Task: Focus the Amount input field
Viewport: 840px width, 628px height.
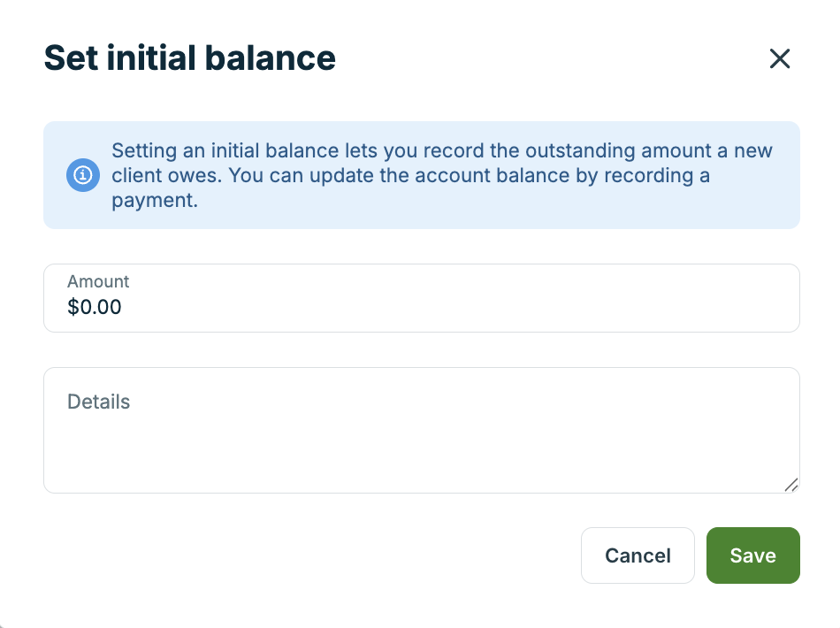Action: (x=421, y=298)
